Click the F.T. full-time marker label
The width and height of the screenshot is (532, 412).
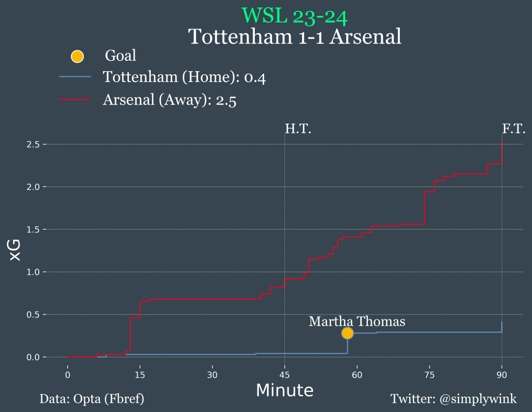[514, 129]
